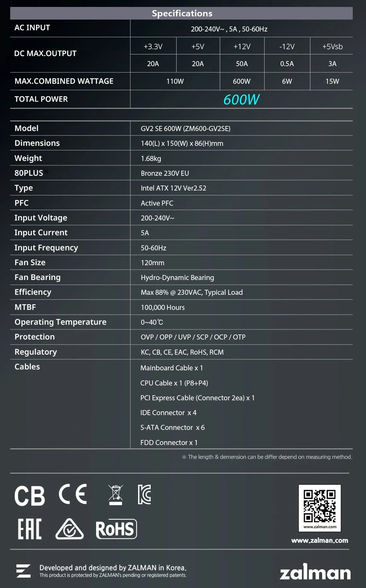Click the EAC conformity logo

(29, 529)
